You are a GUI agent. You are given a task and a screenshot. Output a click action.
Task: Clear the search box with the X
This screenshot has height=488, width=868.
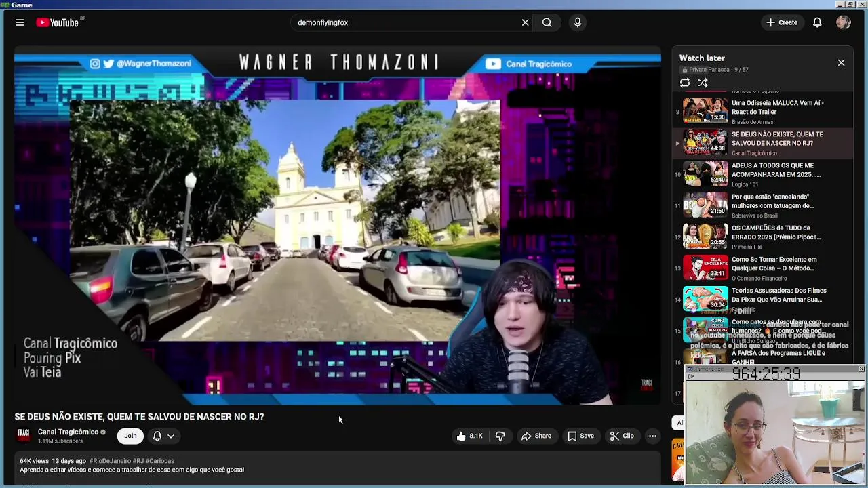tap(525, 22)
